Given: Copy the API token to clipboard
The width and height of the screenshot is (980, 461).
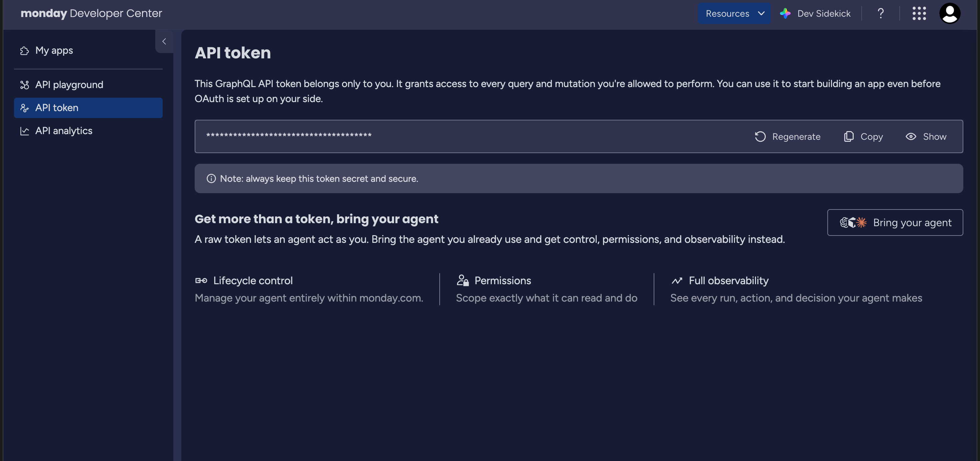Looking at the screenshot, I should pos(863,137).
